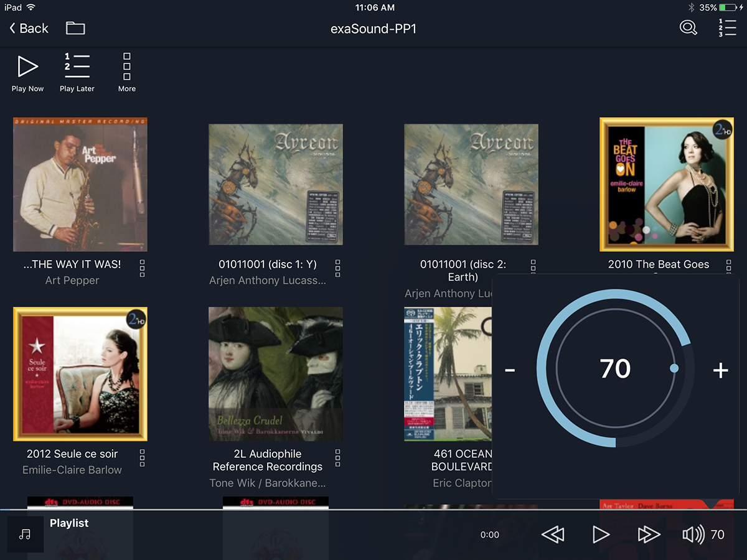The height and width of the screenshot is (560, 747).
Task: Open the 01011001 disc 2 album cover
Action: pos(471,184)
